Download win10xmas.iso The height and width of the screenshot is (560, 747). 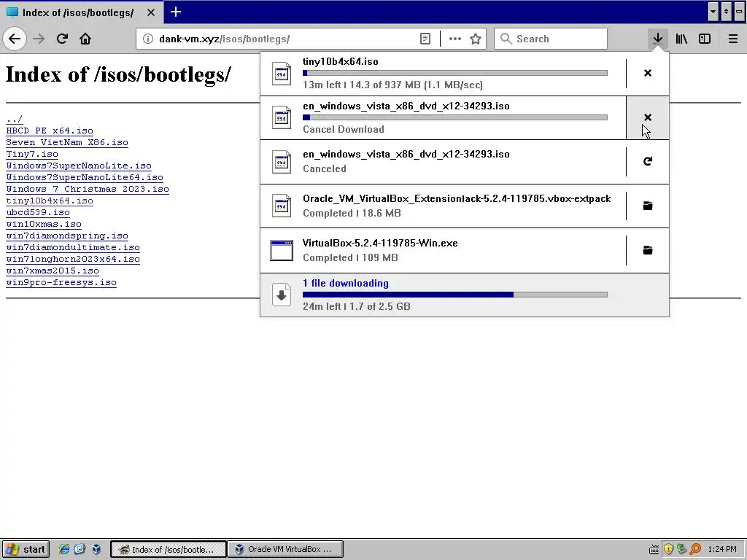[x=44, y=224]
